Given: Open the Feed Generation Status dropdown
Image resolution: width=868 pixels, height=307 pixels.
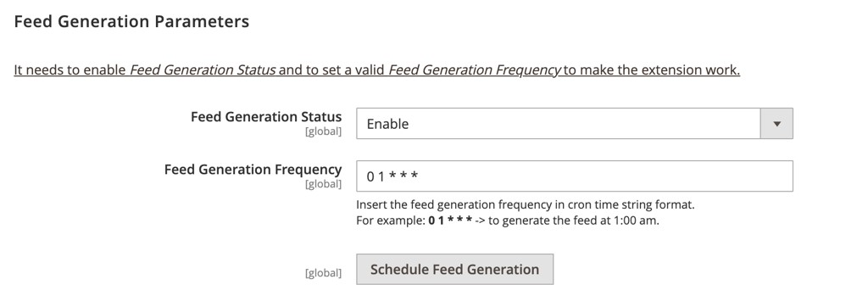Looking at the screenshot, I should [574, 123].
